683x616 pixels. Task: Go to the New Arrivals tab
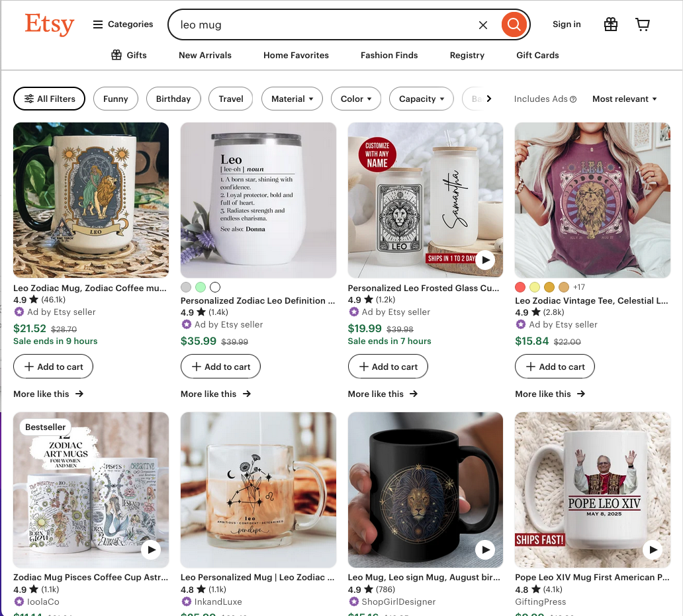click(x=205, y=56)
